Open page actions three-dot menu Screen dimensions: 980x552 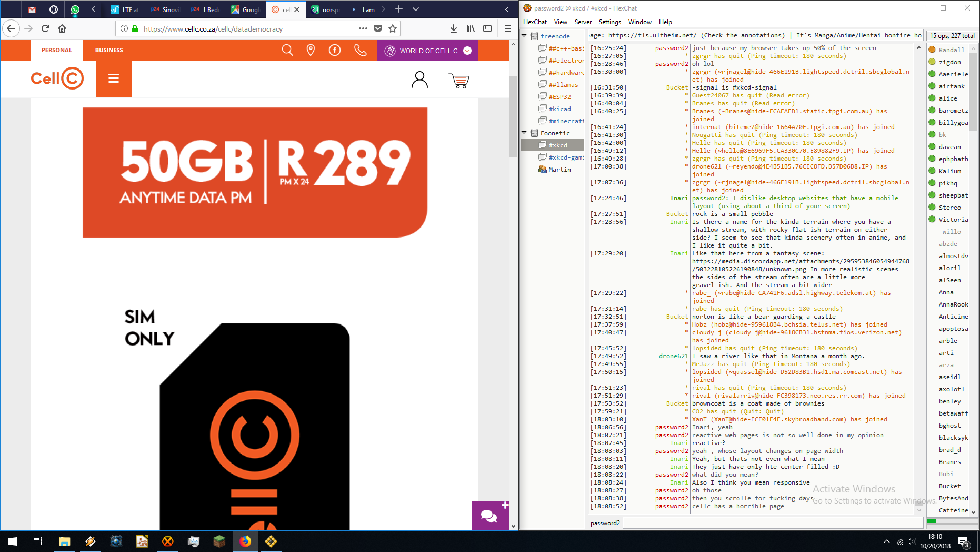point(363,28)
